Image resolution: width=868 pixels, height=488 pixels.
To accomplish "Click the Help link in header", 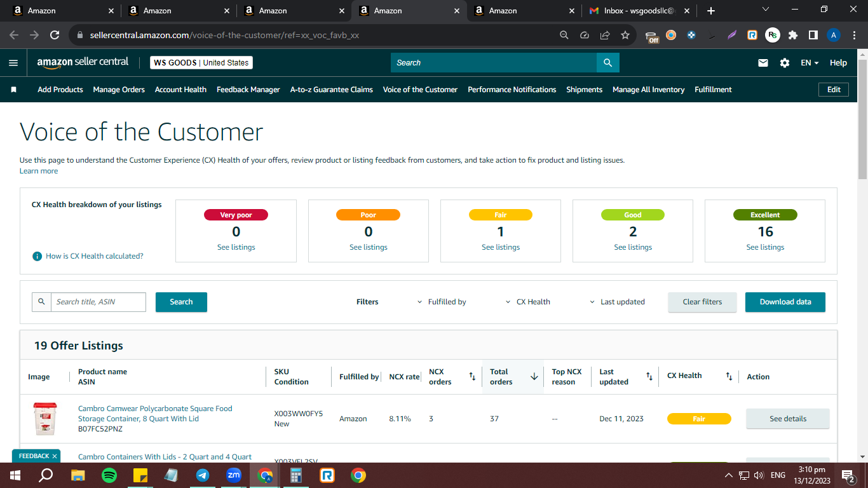I will [838, 63].
